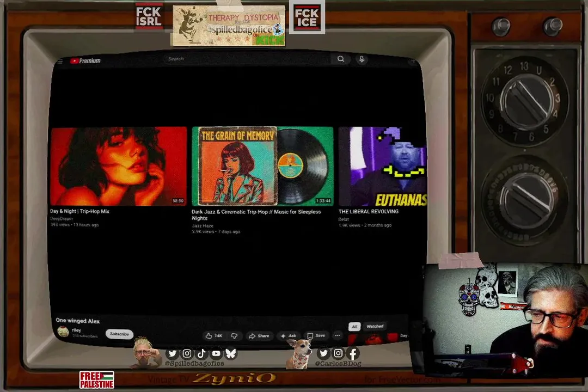Focus the YouTube Search field

tap(247, 58)
